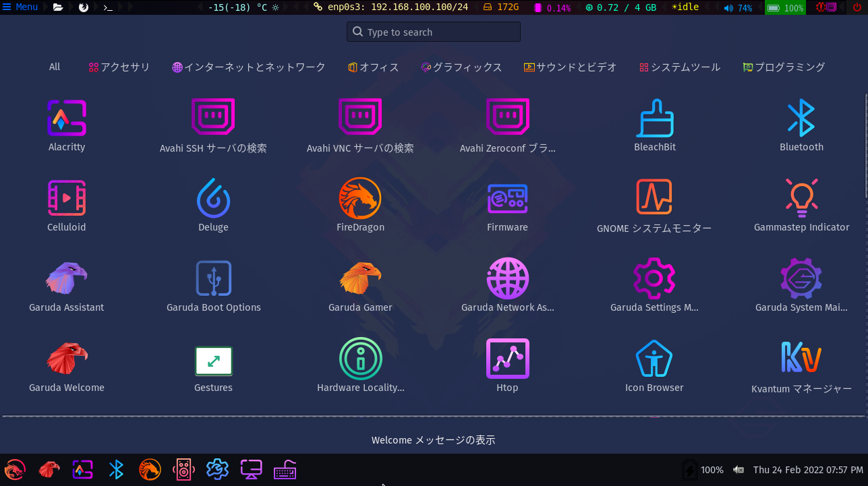Click the idle status indicator
Screen dimensions: 868x486
685,7
